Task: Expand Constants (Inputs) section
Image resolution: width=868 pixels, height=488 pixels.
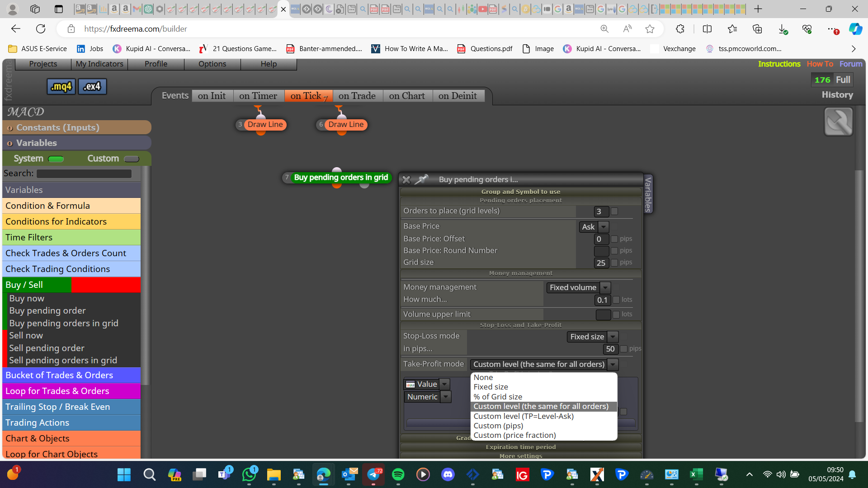Action: click(77, 127)
